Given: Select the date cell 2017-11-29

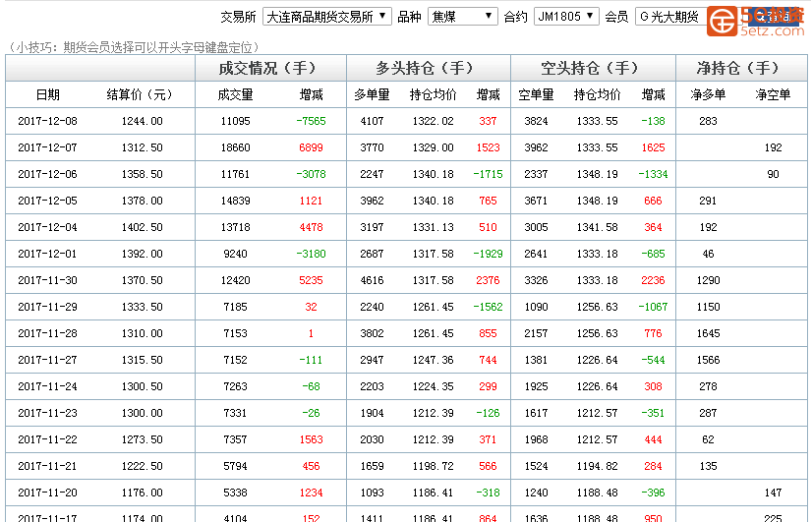Looking at the screenshot, I should click(x=47, y=307).
